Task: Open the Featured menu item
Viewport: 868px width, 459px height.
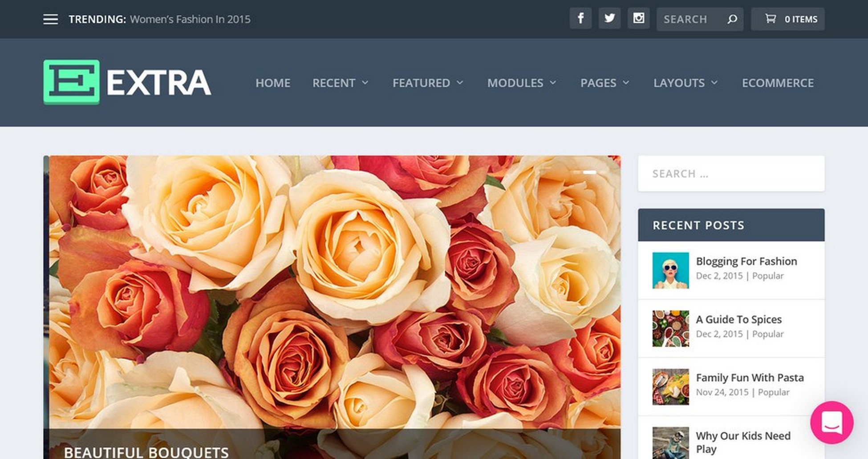Action: coord(421,83)
